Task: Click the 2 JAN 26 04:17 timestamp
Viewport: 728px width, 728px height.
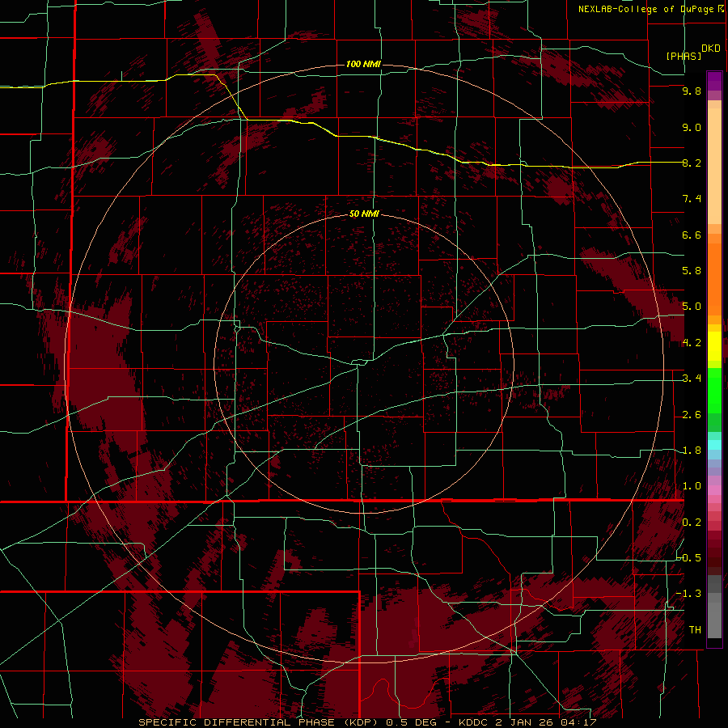Action: pyautogui.click(x=544, y=722)
